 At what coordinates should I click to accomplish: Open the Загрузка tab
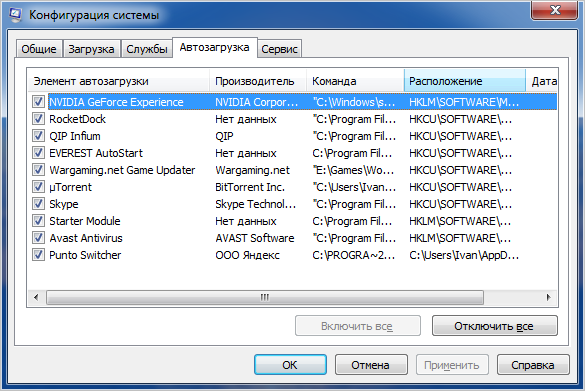click(x=91, y=49)
